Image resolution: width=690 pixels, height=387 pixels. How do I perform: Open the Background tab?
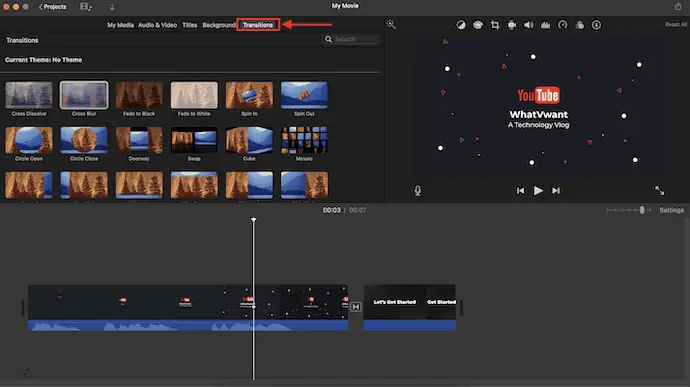[219, 25]
